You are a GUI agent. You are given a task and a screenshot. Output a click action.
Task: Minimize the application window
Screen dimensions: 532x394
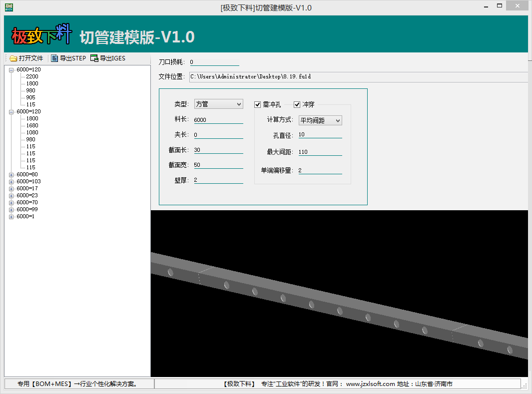pyautogui.click(x=486, y=6)
